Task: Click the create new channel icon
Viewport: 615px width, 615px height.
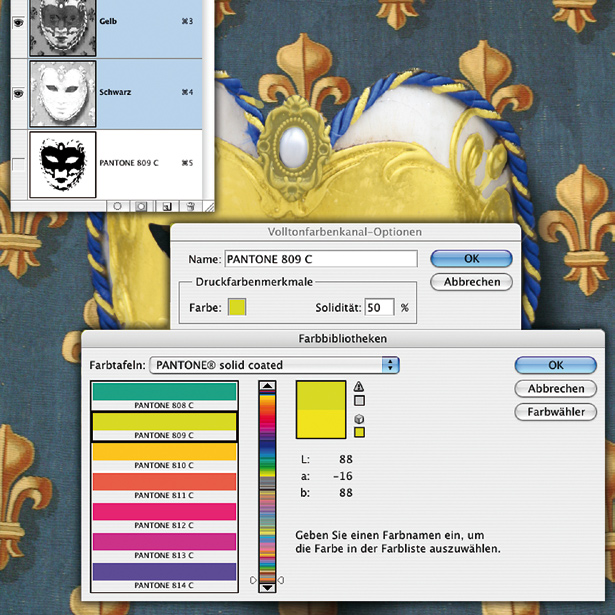Action: coord(167,206)
